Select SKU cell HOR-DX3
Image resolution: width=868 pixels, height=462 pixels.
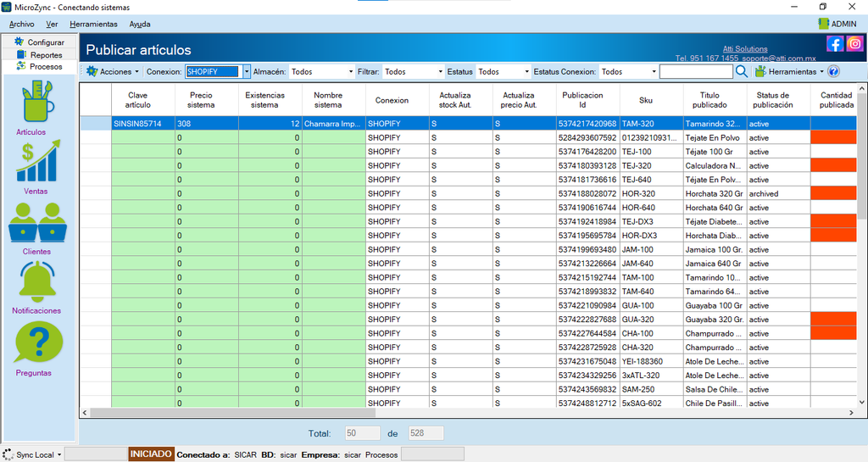(652, 236)
